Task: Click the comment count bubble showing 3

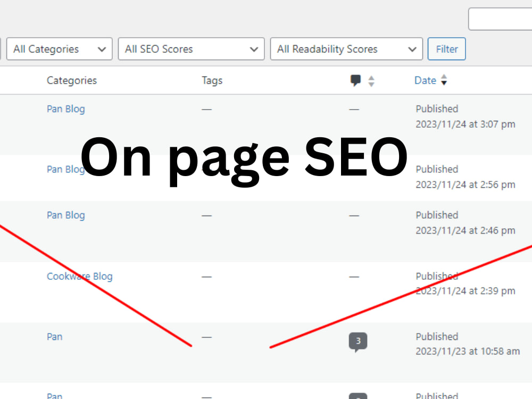Action: 358,342
